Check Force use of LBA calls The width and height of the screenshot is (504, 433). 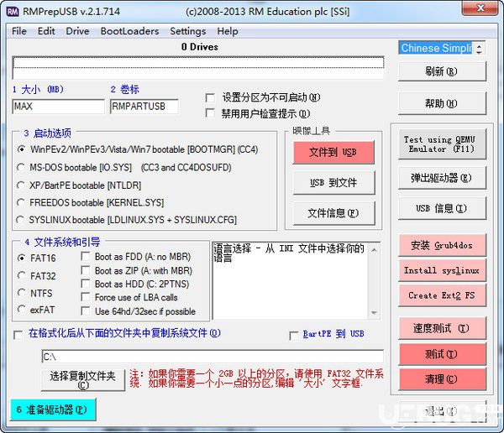86,297
